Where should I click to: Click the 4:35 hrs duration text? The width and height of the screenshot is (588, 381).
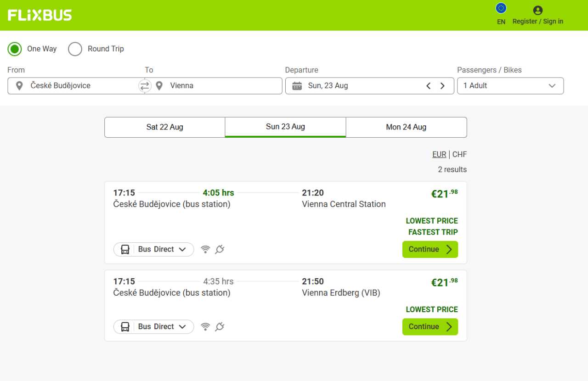pyautogui.click(x=218, y=281)
